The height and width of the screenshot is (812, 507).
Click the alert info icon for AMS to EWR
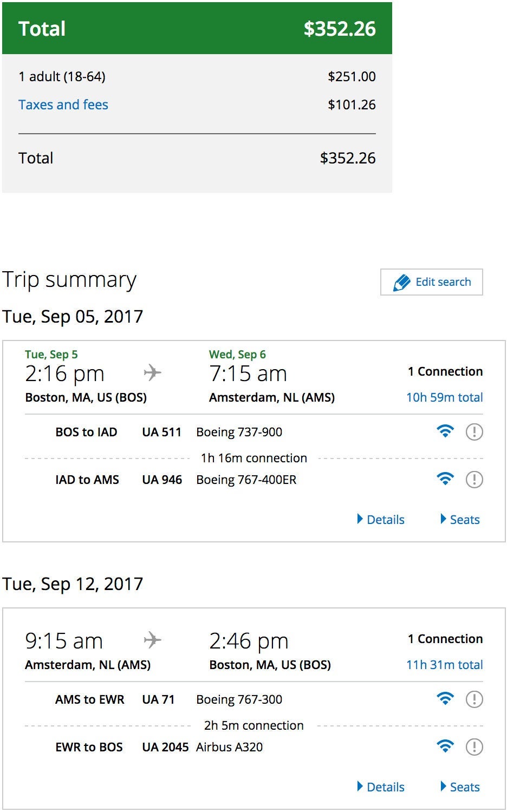point(474,699)
